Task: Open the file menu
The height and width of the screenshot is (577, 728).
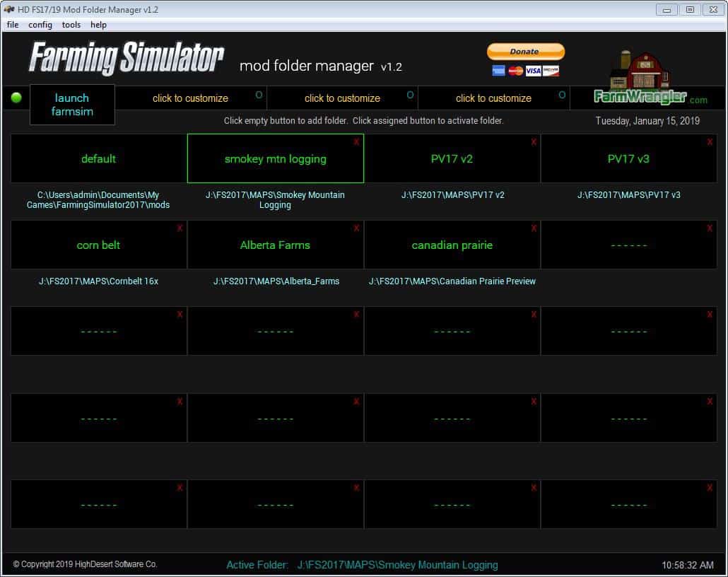Action: (13, 25)
